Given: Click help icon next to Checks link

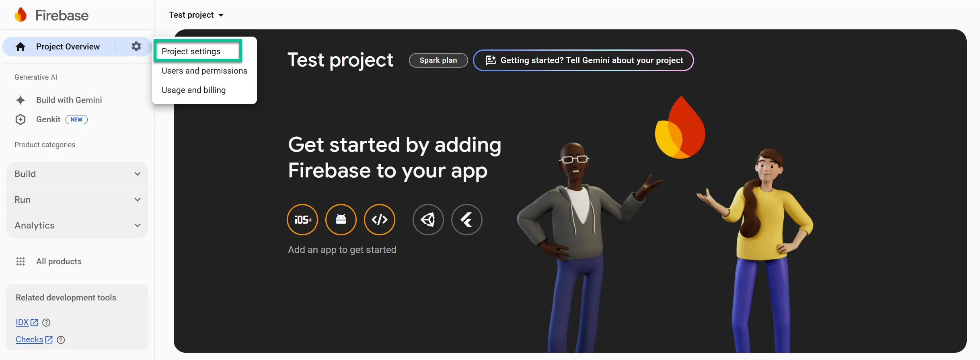Looking at the screenshot, I should (61, 340).
